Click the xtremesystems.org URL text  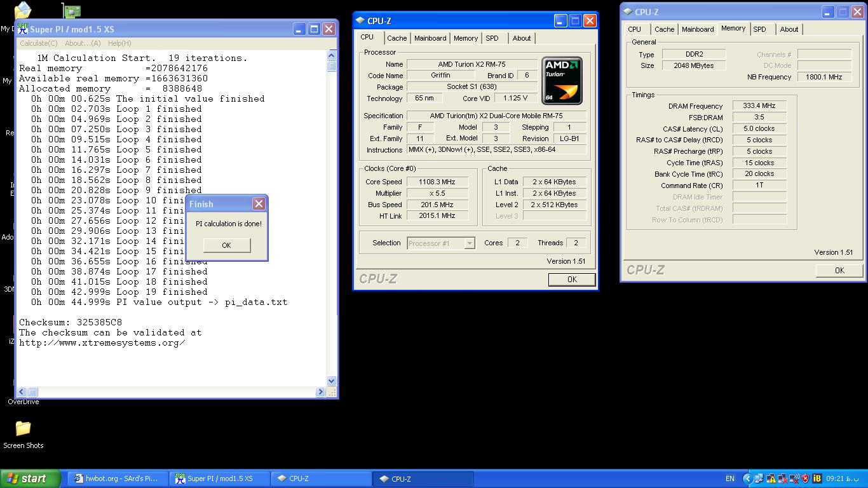tap(102, 342)
